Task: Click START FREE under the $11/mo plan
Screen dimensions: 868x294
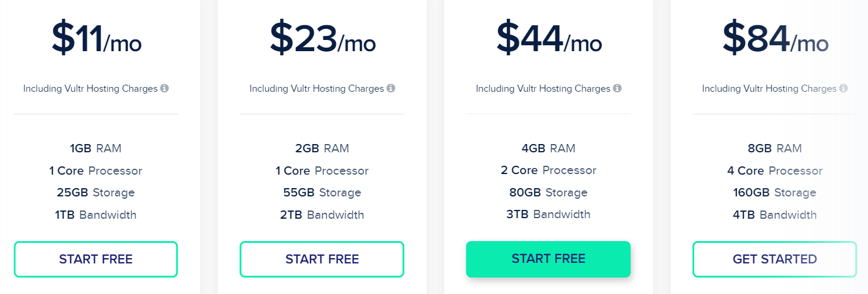Action: click(96, 259)
